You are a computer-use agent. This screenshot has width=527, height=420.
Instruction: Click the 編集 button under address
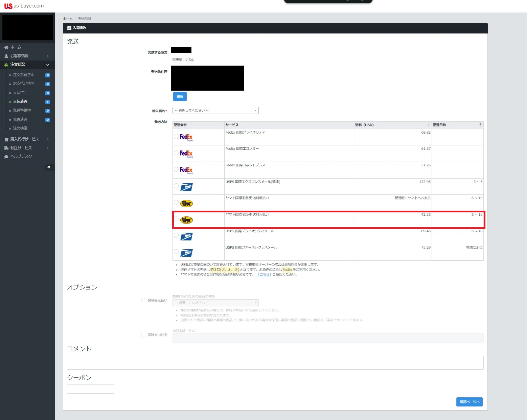click(180, 96)
